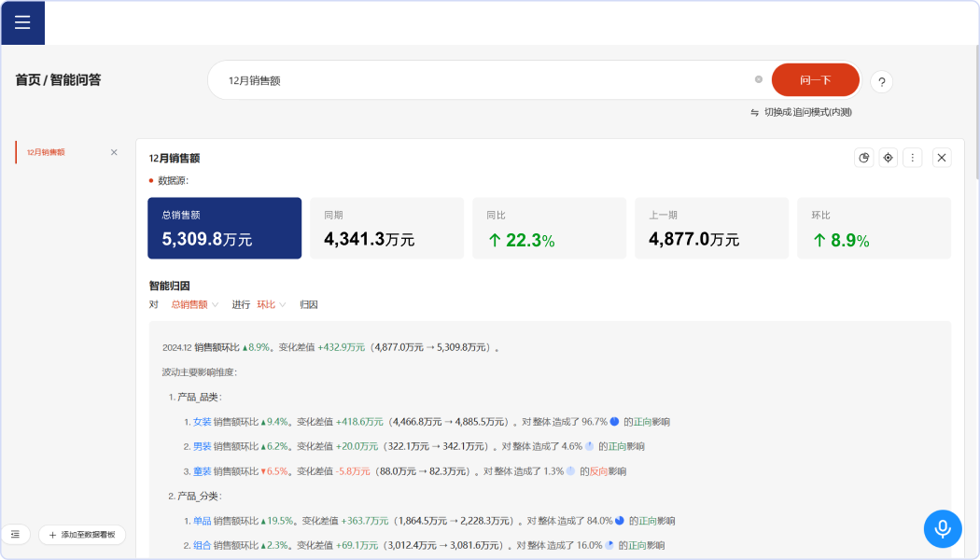Expand the 环比 comparison dropdown
Viewport: 980px width, 560px height.
click(272, 304)
